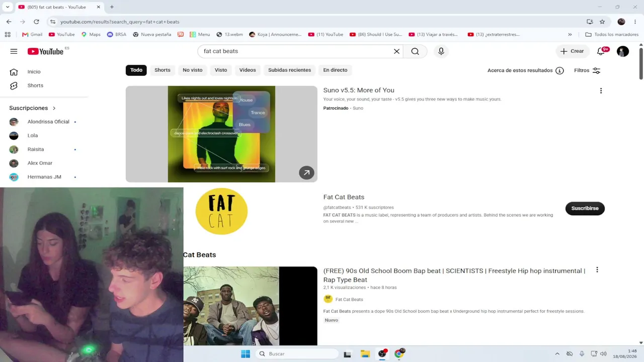This screenshot has width=644, height=362.
Task: Open Todos los marcadores folder
Action: (612, 35)
